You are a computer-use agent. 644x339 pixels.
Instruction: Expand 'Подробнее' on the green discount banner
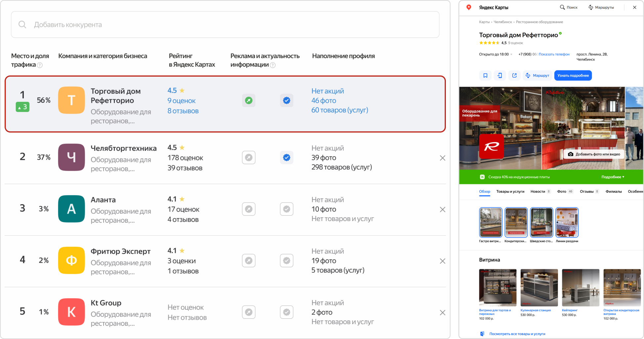[613, 177]
